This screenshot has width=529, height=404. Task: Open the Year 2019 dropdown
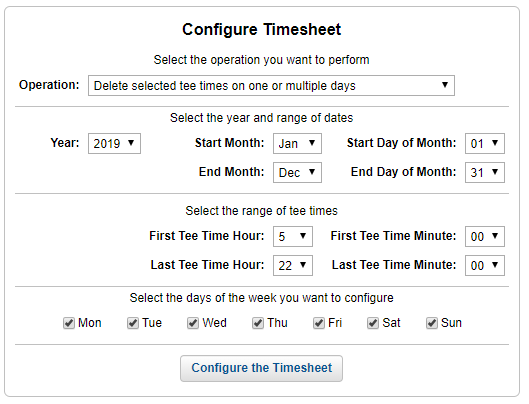114,143
